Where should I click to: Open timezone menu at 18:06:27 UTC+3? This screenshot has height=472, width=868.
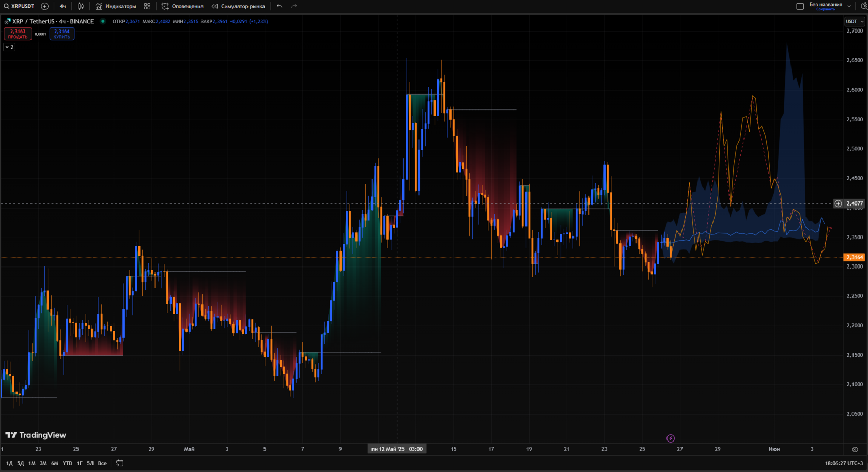coord(844,463)
